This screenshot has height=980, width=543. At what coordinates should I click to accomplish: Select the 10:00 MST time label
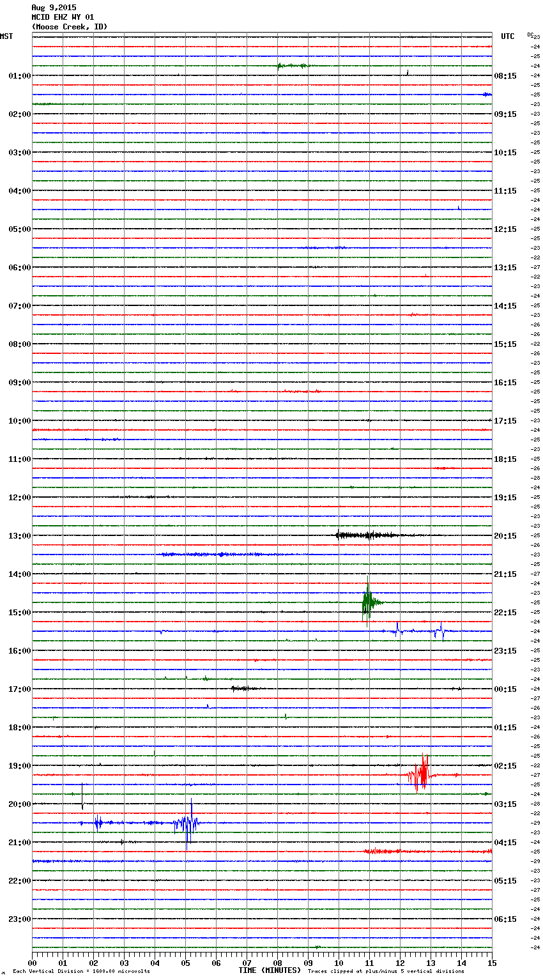point(20,420)
